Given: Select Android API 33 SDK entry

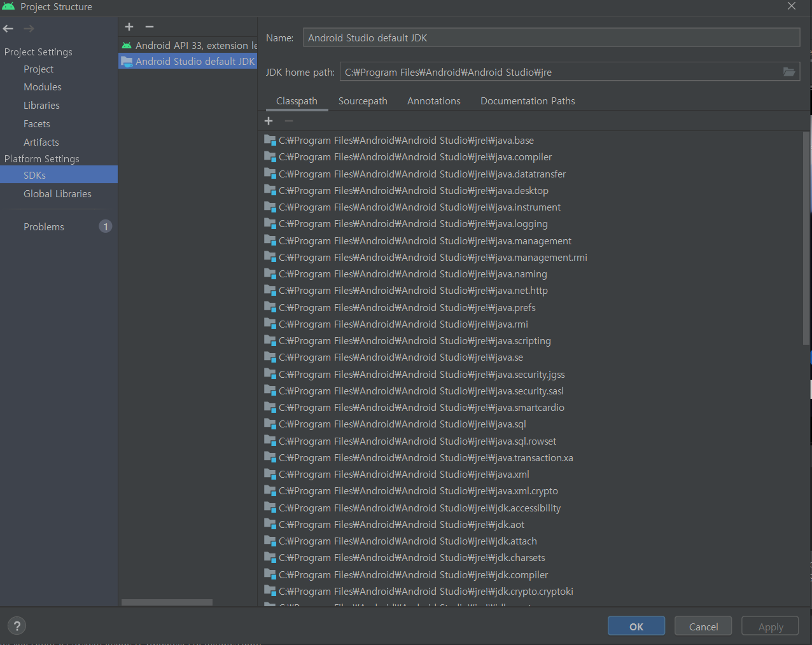Looking at the screenshot, I should point(188,45).
